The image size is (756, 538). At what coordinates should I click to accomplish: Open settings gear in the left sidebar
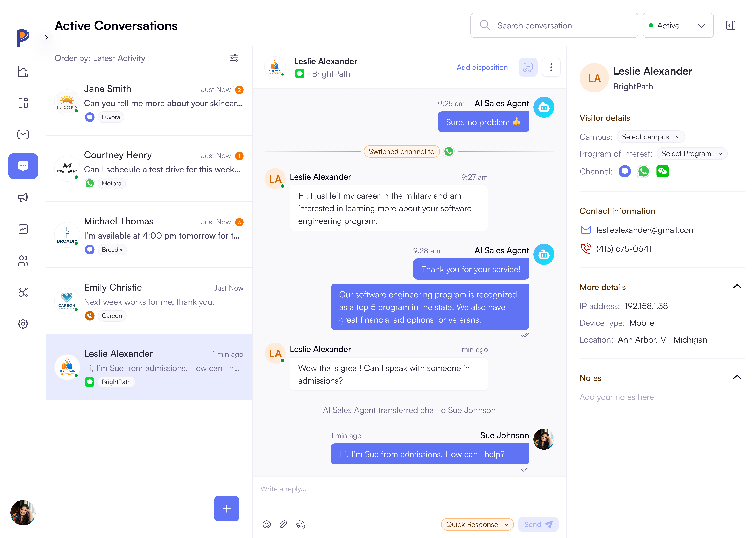23,324
